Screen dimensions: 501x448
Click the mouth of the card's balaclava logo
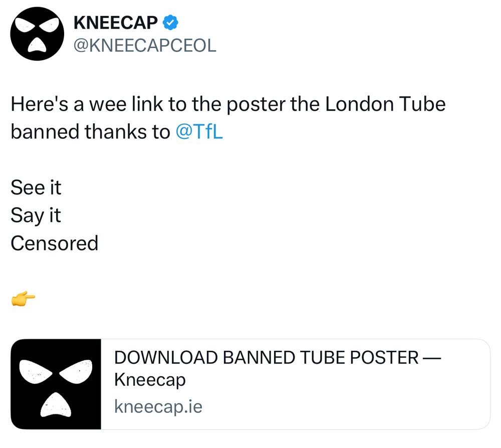[57, 405]
